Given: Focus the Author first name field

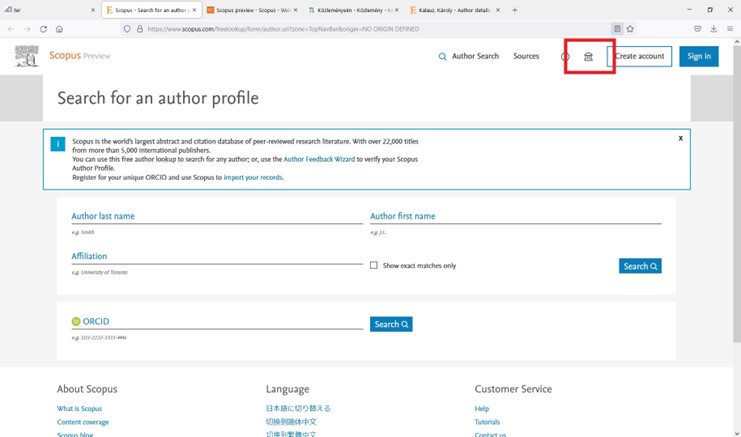Looking at the screenshot, I should tap(516, 216).
